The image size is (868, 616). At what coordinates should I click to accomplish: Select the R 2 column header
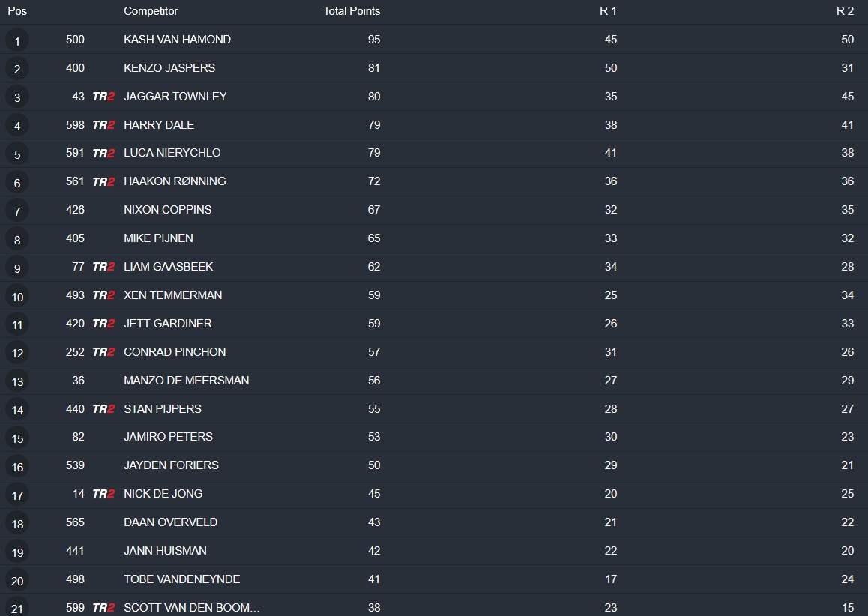click(x=845, y=11)
